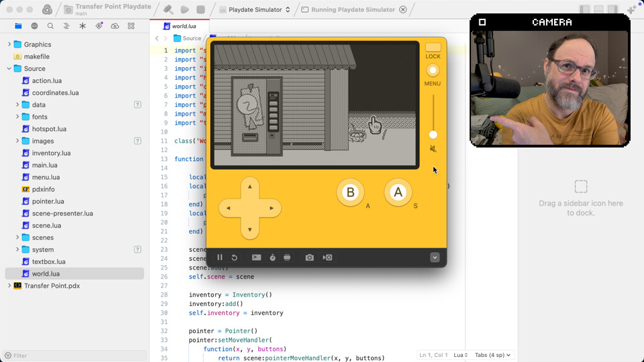Open inventory.lua in the file tree
Viewport: 644px width, 362px height.
[51, 153]
